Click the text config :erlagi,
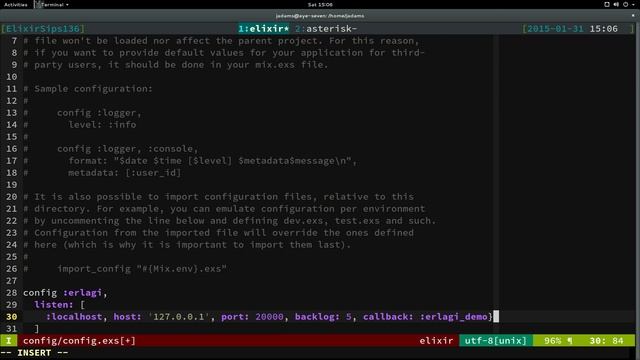The image size is (640, 360). coord(65,293)
